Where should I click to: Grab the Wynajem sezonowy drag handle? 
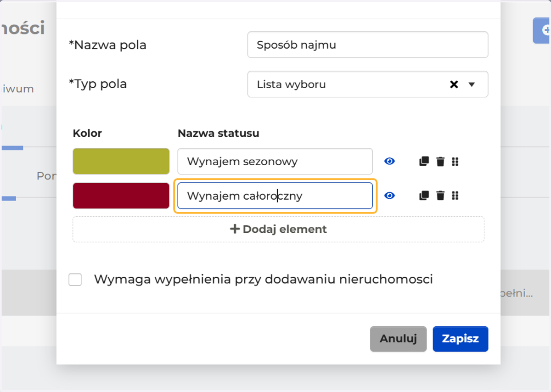pos(455,162)
